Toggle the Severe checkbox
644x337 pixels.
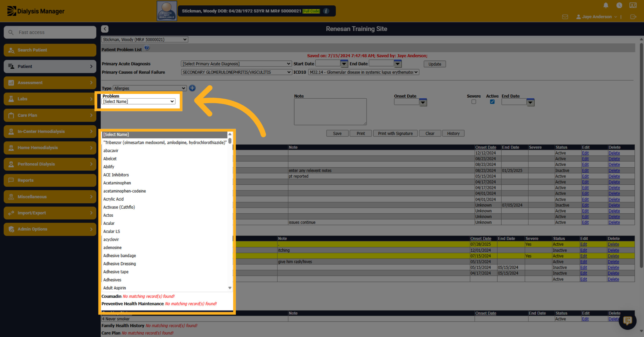coord(474,102)
